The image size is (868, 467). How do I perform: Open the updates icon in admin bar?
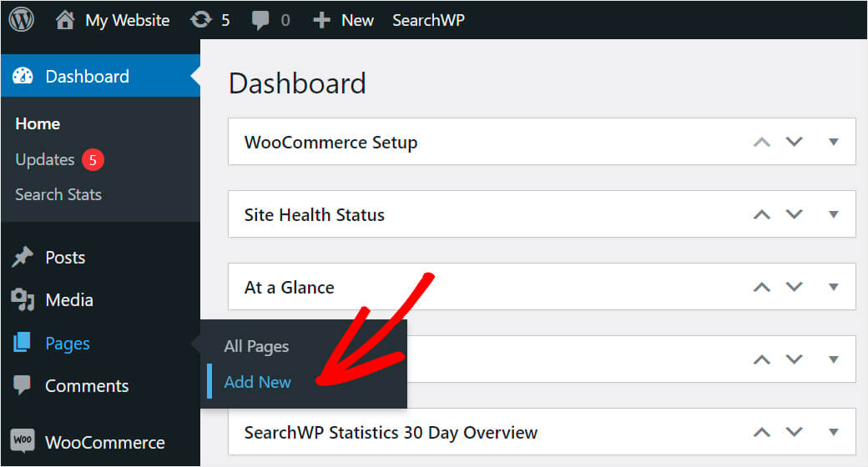(201, 20)
